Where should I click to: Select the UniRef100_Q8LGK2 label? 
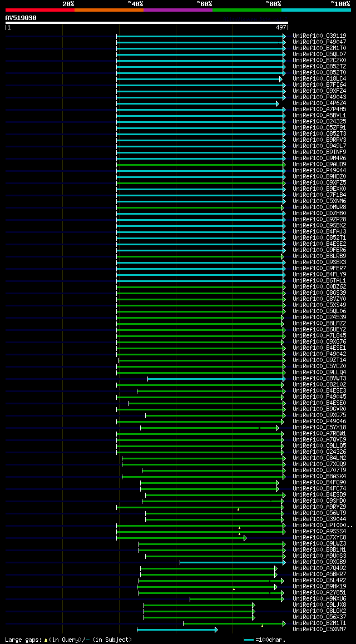click(319, 611)
